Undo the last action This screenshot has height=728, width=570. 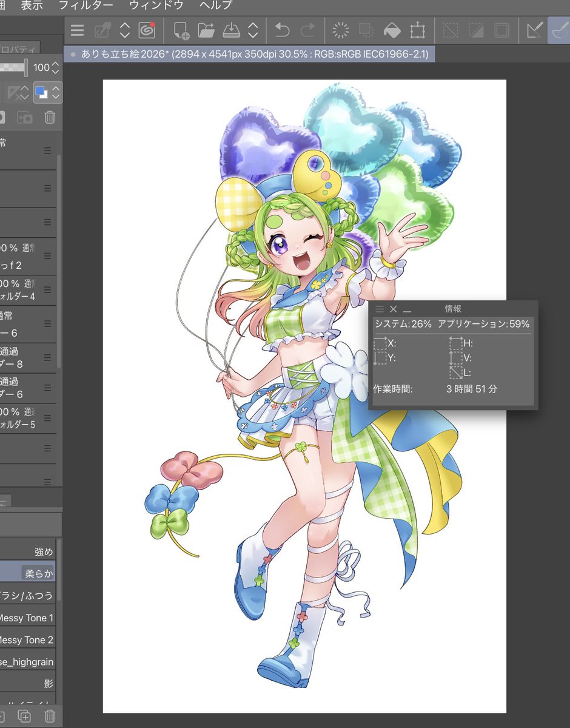point(282,30)
